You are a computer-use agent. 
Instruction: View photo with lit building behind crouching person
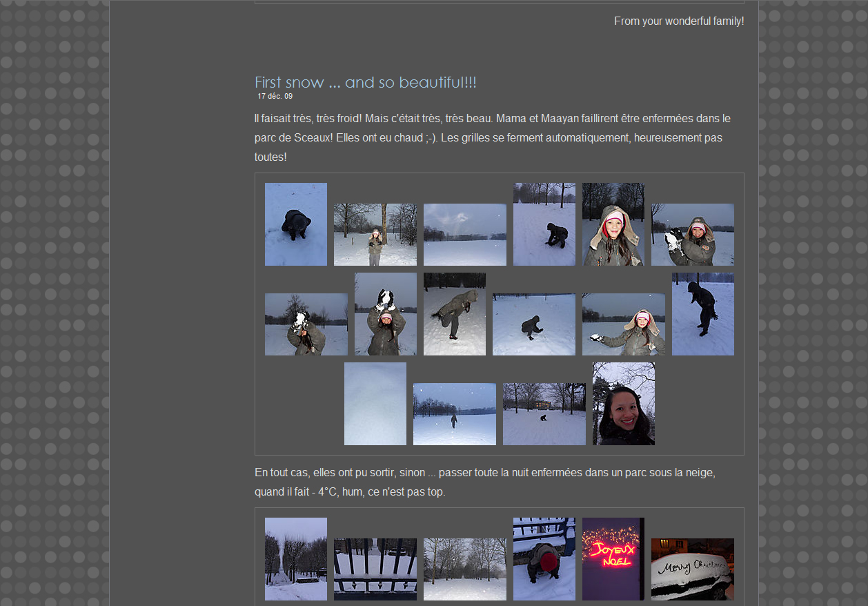[x=544, y=413]
